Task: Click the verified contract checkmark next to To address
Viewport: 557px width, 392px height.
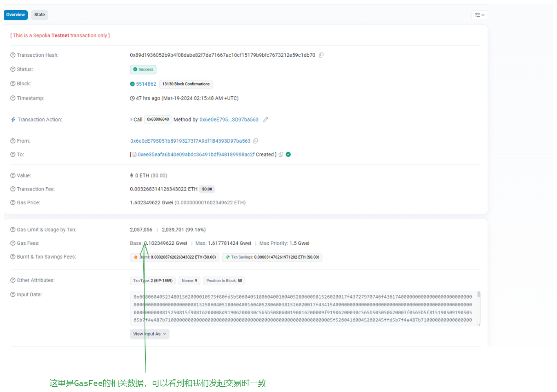Action: point(288,154)
